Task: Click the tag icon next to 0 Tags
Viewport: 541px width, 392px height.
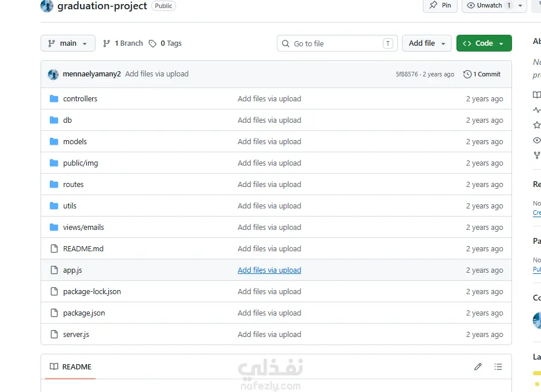Action: 152,43
